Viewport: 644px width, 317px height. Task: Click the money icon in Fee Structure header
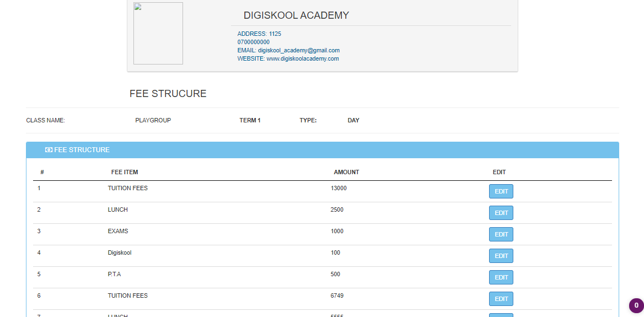coord(49,150)
